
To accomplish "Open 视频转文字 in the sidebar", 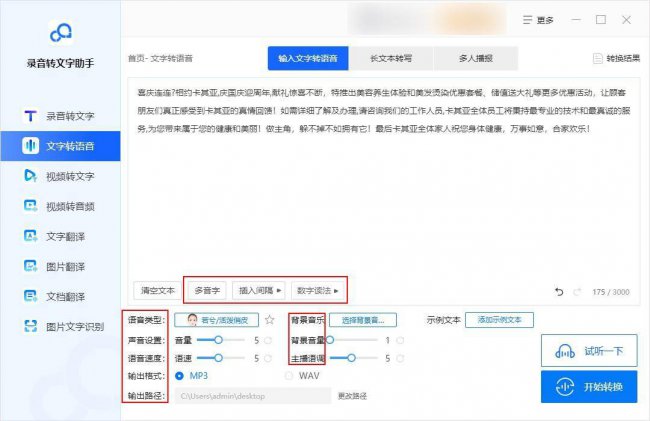I will click(x=61, y=176).
